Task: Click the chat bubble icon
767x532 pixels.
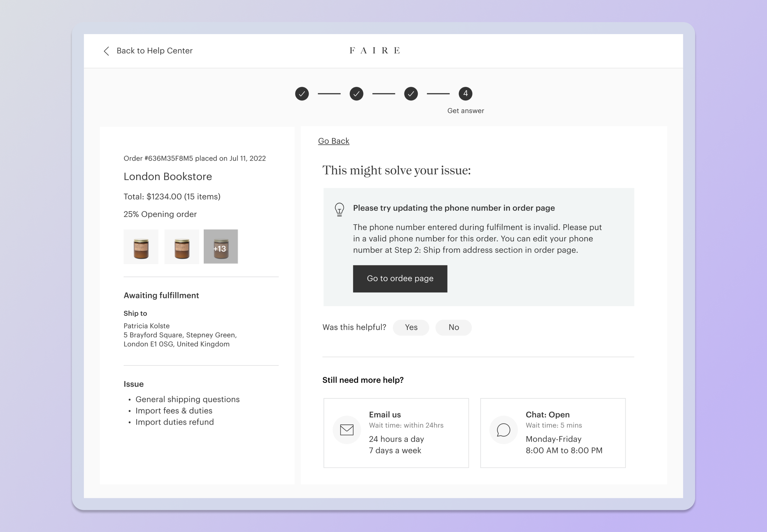Action: tap(503, 430)
